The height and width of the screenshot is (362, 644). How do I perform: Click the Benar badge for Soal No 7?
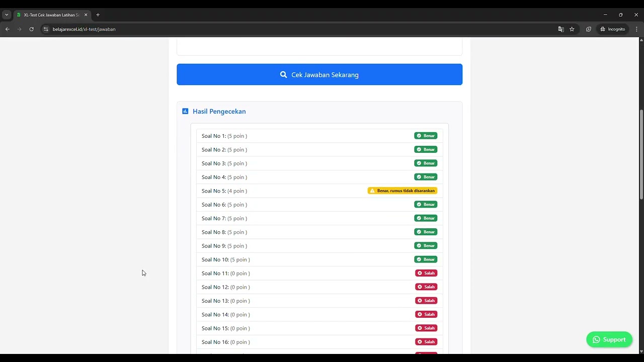pos(426,218)
